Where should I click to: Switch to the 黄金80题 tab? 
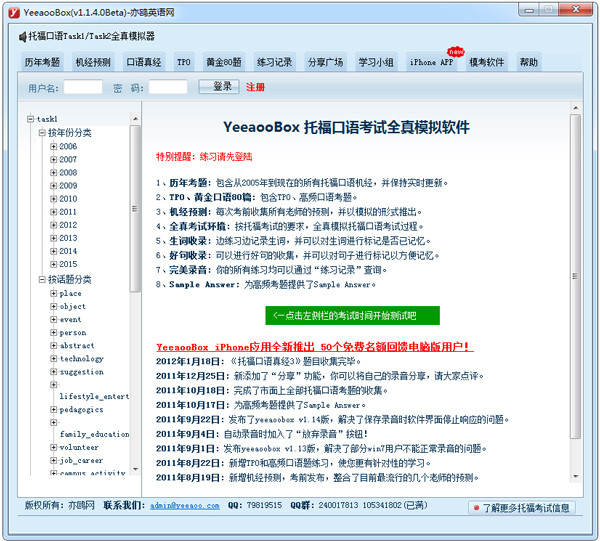point(222,62)
